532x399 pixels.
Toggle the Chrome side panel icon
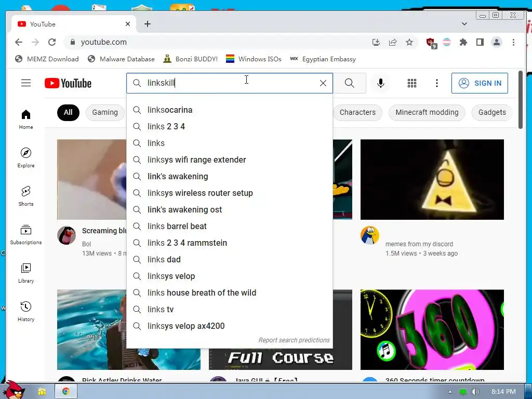pos(480,42)
